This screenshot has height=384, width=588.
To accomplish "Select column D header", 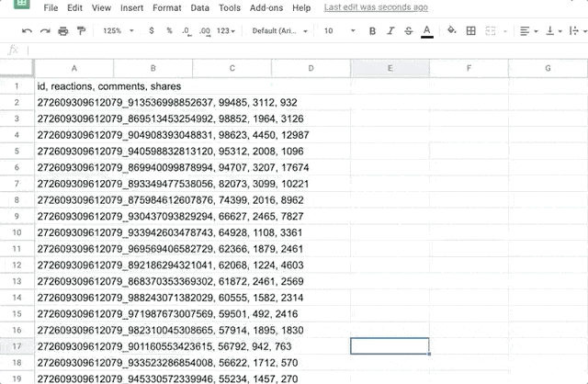I will tap(311, 68).
